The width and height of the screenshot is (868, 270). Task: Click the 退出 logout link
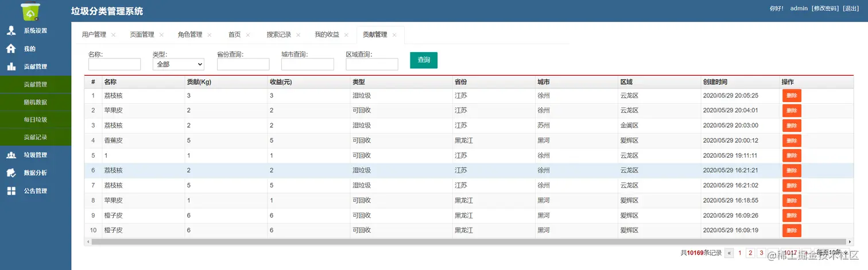pyautogui.click(x=851, y=9)
